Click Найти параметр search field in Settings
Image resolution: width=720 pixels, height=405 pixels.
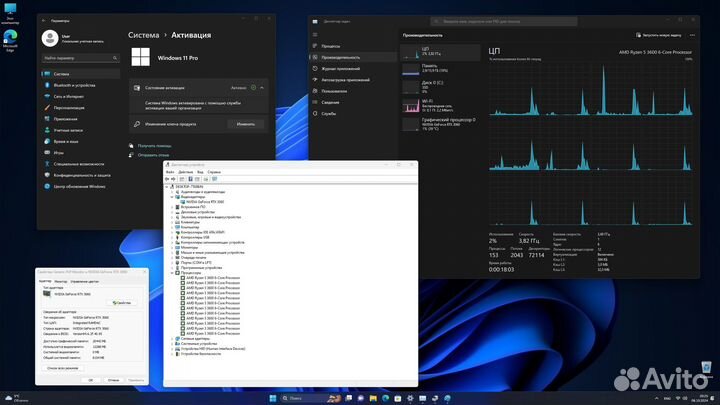[80, 58]
